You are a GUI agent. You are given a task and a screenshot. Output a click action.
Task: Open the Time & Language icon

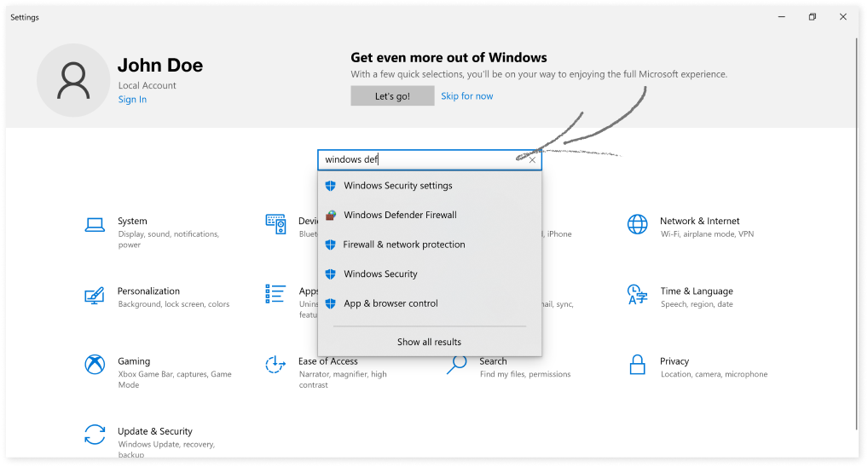(x=637, y=296)
